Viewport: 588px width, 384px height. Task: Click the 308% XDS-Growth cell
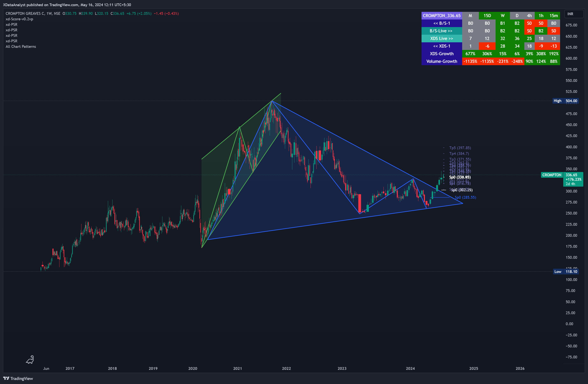[541, 54]
